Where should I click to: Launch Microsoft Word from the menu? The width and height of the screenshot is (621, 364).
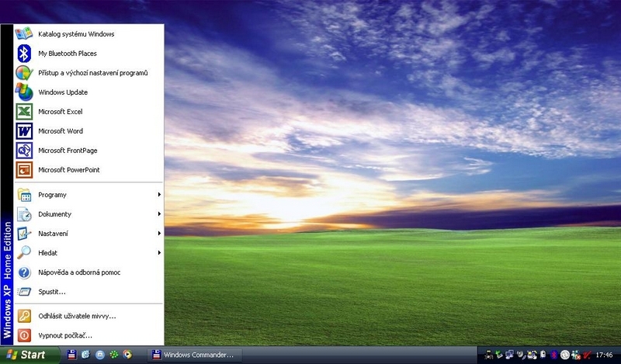[60, 131]
